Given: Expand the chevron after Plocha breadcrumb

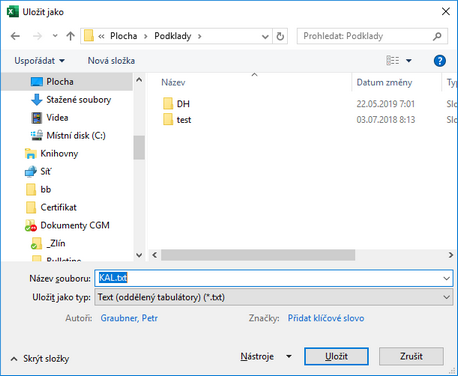Looking at the screenshot, I should 145,36.
